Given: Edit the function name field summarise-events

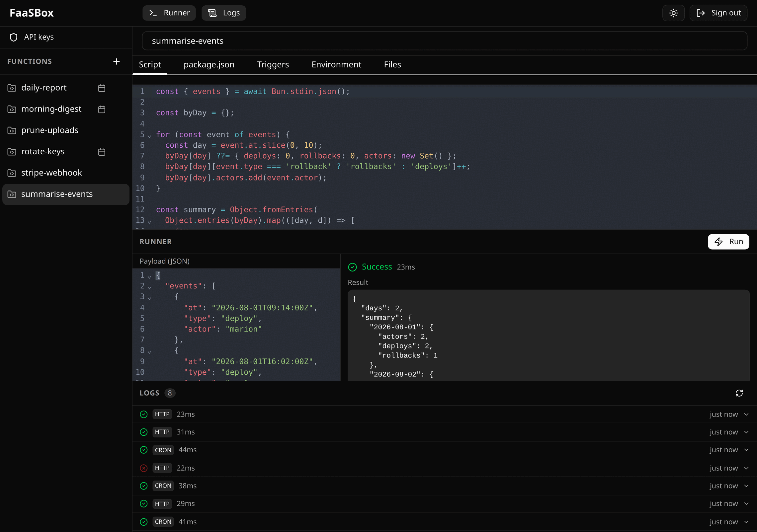Looking at the screenshot, I should click(445, 41).
